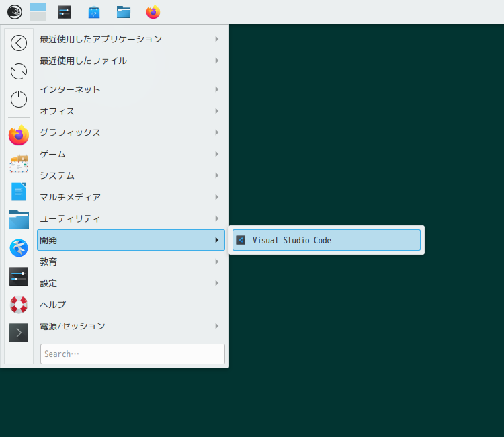Click the power shutdown icon in sidebar
504x437 pixels.
point(19,99)
